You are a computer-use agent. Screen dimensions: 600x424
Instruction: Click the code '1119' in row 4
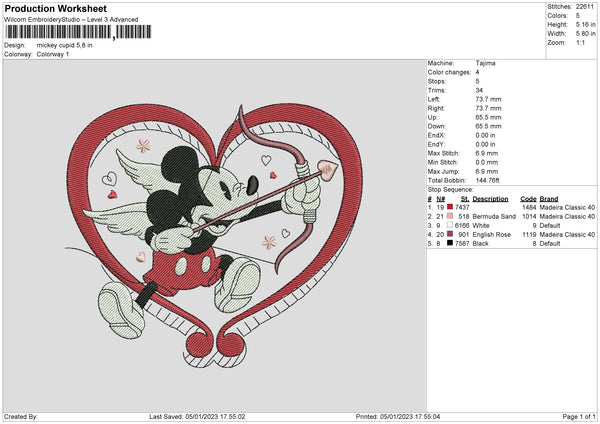(529, 235)
